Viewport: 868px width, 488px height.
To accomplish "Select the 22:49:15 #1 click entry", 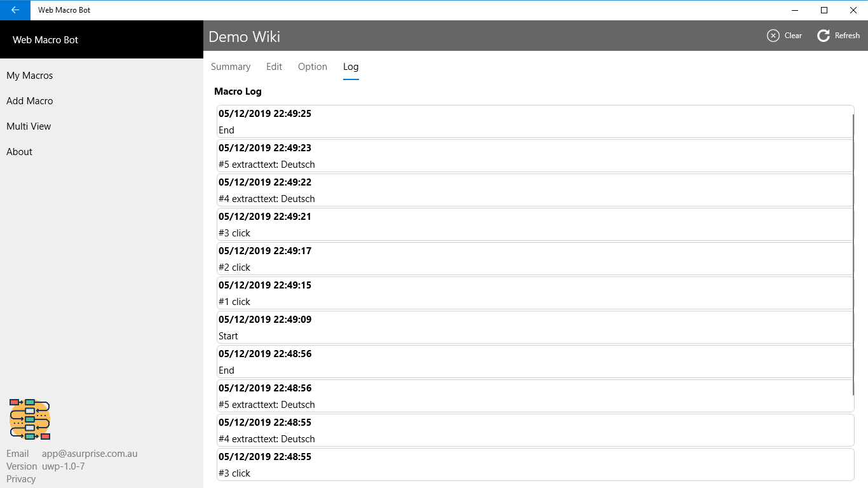I will [x=534, y=294].
